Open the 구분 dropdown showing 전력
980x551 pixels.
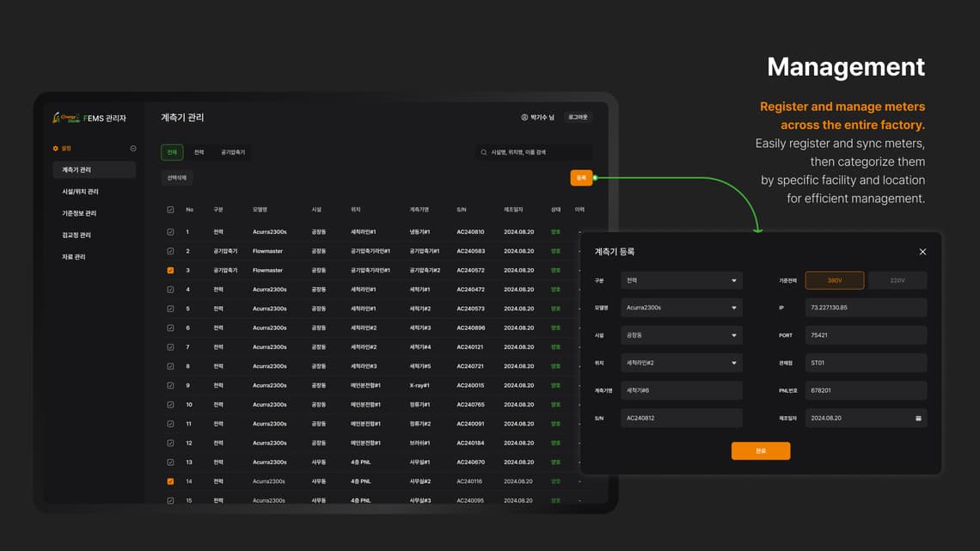pyautogui.click(x=682, y=280)
